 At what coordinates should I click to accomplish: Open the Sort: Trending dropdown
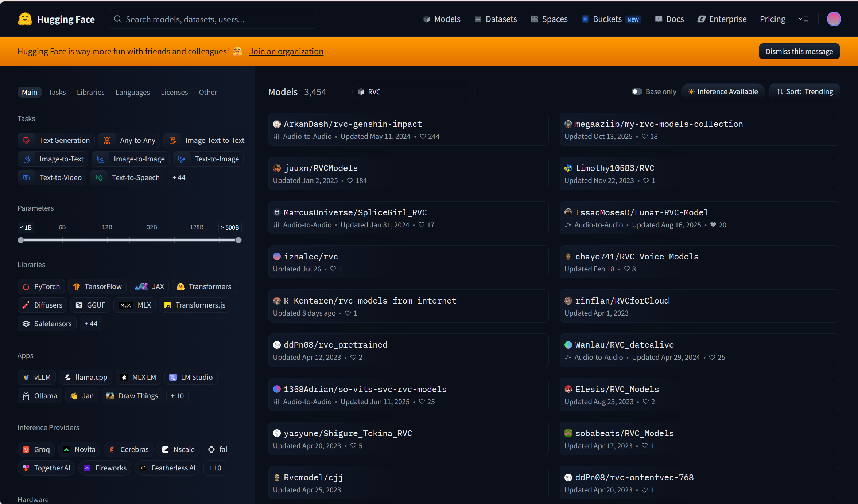coord(805,91)
